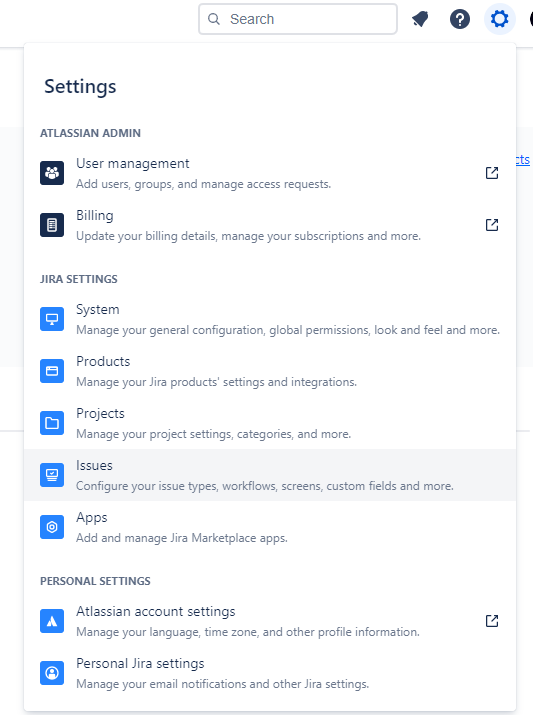Click the Atlassian logo icon
Image resolution: width=533 pixels, height=715 pixels.
click(x=52, y=621)
